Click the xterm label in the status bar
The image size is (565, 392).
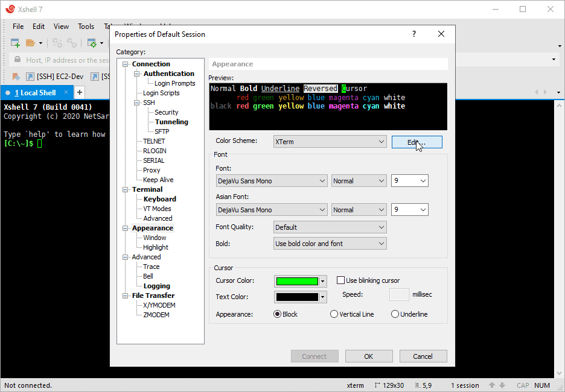[356, 385]
